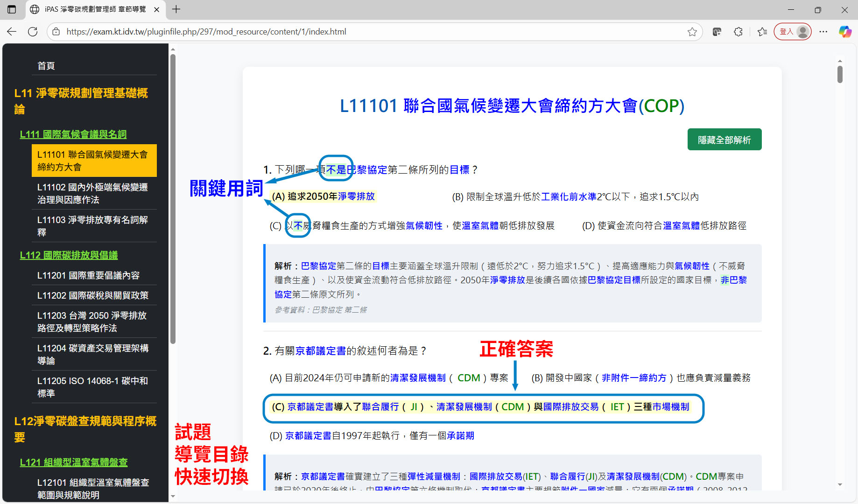Add page to favorites star icon
The image size is (858, 504).
[692, 32]
